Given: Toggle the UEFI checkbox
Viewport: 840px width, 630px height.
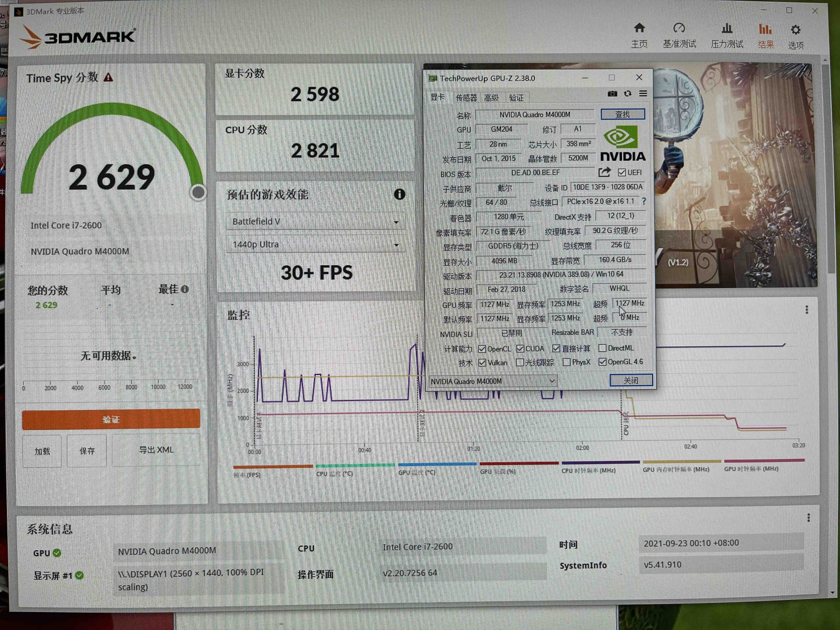Looking at the screenshot, I should click(x=622, y=173).
